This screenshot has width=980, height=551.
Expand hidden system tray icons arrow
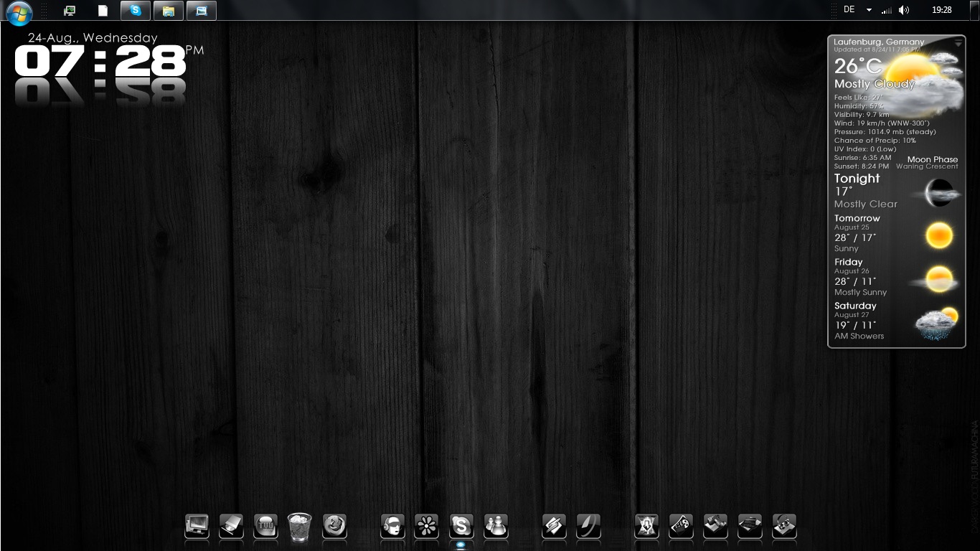pyautogui.click(x=869, y=10)
